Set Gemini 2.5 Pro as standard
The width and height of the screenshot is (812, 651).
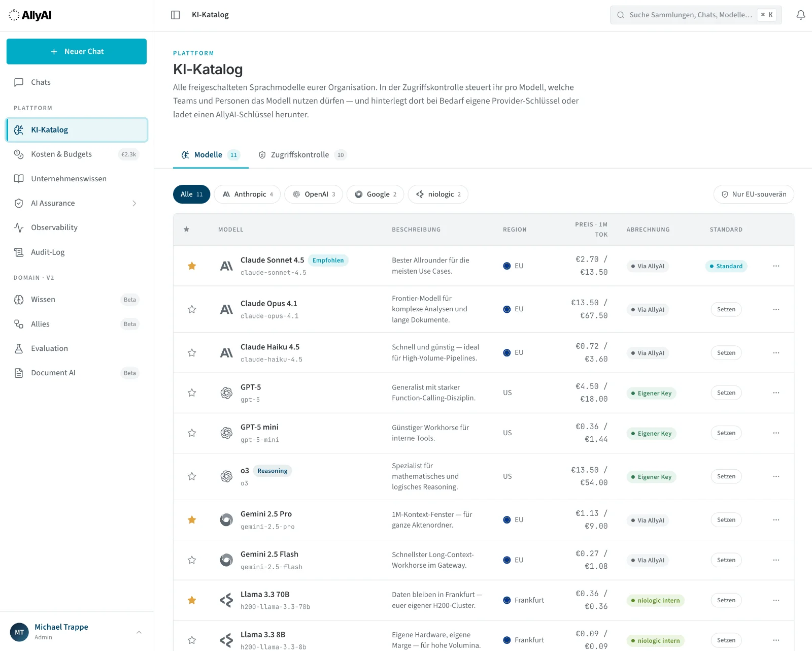[726, 520]
